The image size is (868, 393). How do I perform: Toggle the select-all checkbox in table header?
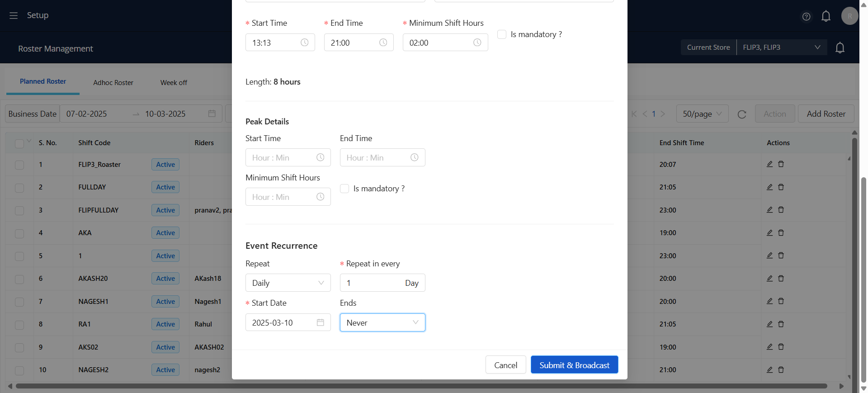(19, 143)
